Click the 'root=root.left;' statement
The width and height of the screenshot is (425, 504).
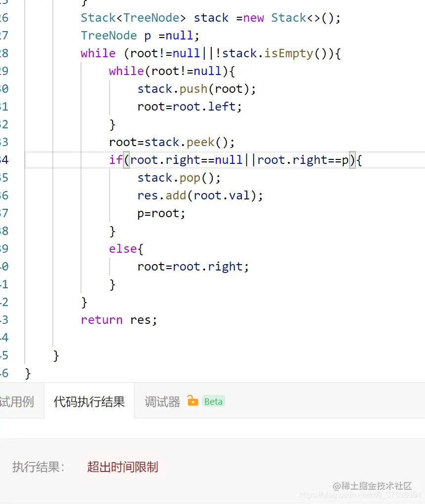coord(190,107)
